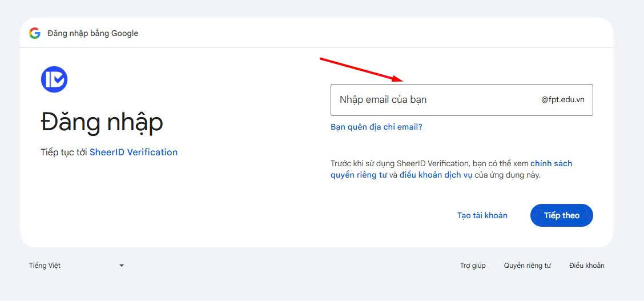644x301 pixels.
Task: Click the "Đăng nhập bằng Google" header text
Action: 93,33
